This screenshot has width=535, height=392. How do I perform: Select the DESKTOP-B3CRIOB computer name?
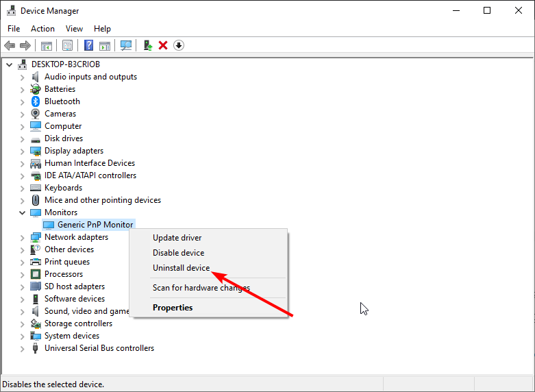coord(66,64)
